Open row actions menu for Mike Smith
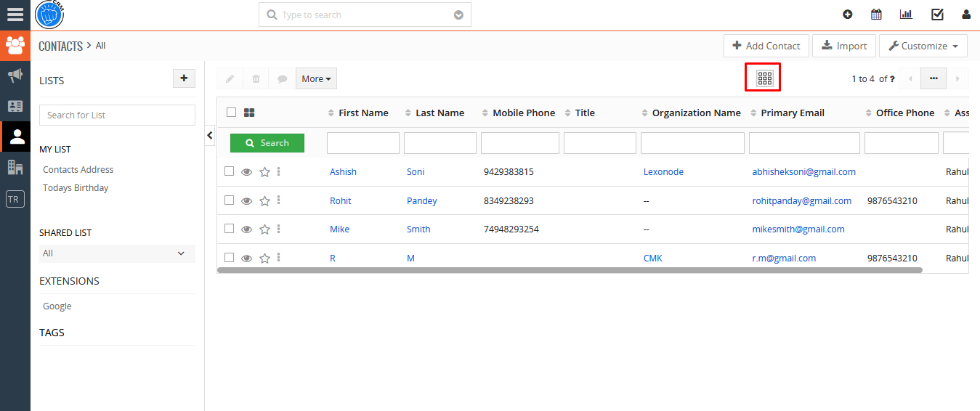980x411 pixels. [279, 229]
